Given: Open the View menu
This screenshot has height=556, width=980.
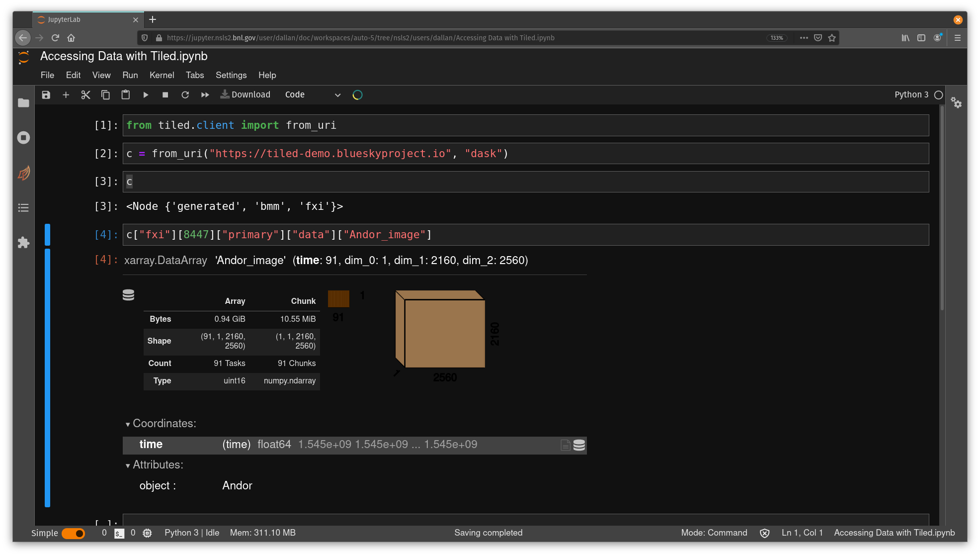Looking at the screenshot, I should pos(101,75).
